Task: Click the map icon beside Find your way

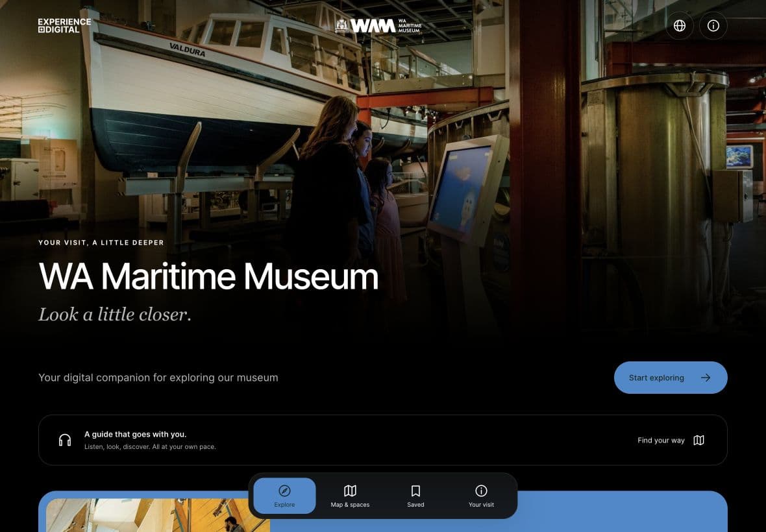Action: [x=699, y=441]
